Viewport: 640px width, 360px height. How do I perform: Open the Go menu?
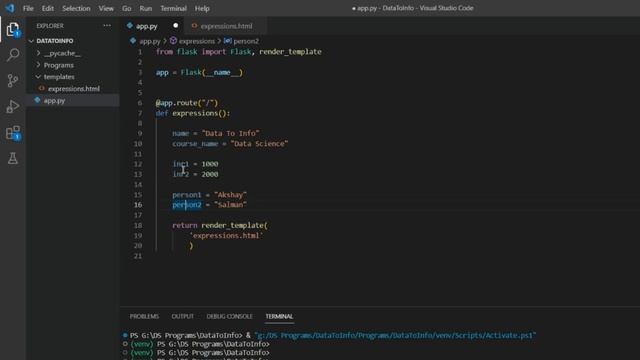tap(127, 8)
